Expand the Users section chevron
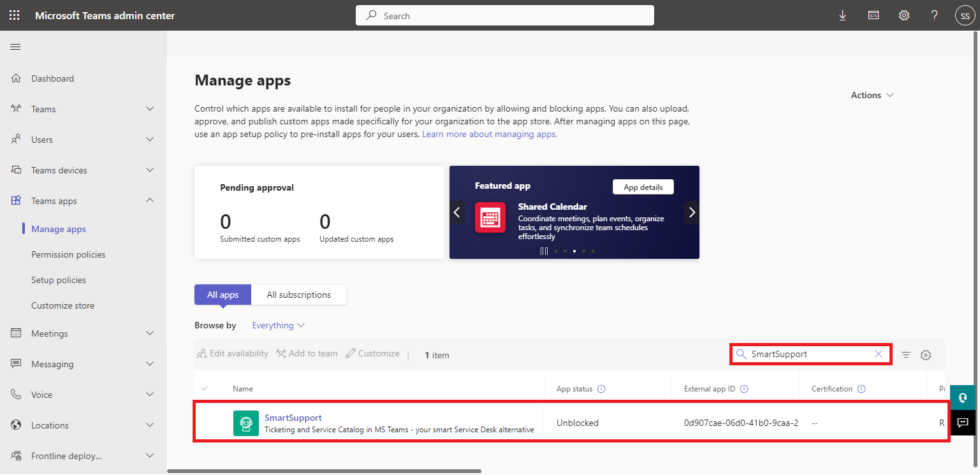This screenshot has width=980, height=475. pos(150,140)
